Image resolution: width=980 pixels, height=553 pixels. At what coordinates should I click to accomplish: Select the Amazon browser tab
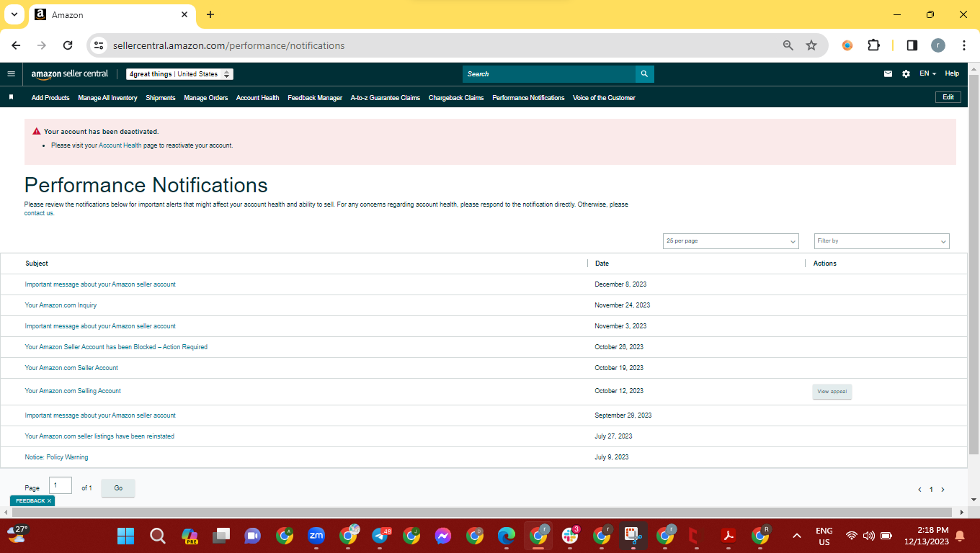[112, 14]
